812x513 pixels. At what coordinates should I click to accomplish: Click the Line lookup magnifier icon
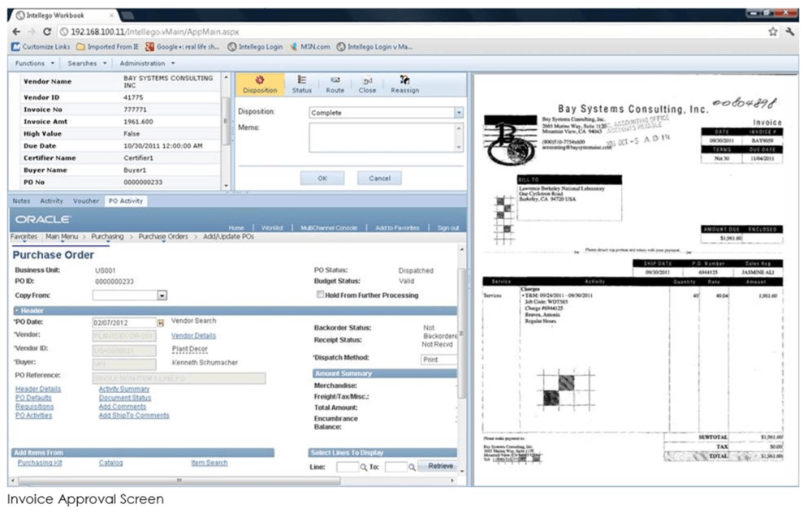[x=364, y=467]
